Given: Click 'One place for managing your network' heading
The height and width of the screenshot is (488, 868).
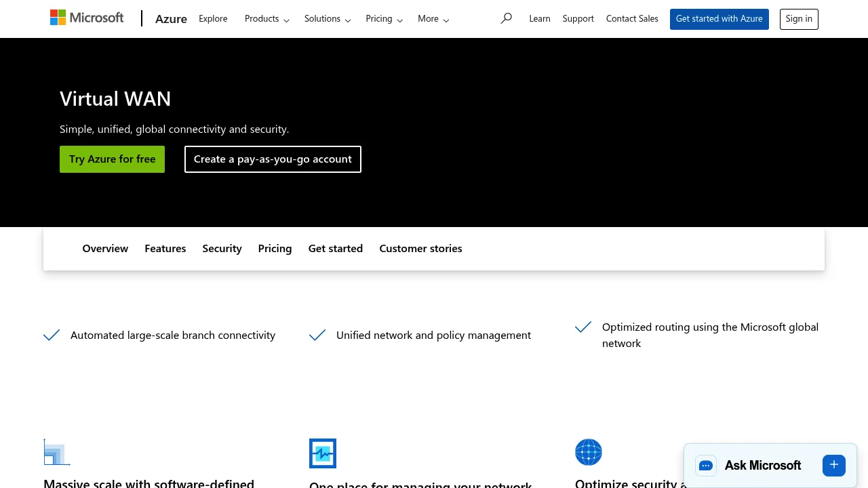Looking at the screenshot, I should pyautogui.click(x=420, y=485).
